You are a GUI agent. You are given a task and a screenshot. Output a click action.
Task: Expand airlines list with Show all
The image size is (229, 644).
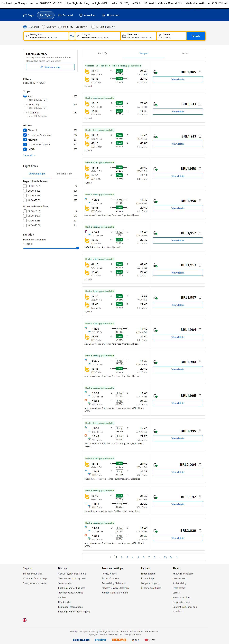[x=29, y=155]
